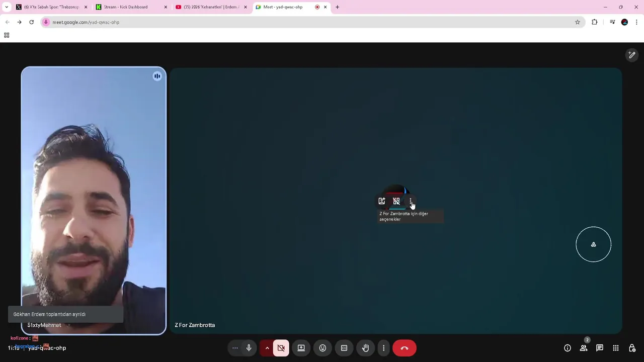This screenshot has width=644, height=362.
Task: Open more options for Z For Zambrotta
Action: (411, 201)
